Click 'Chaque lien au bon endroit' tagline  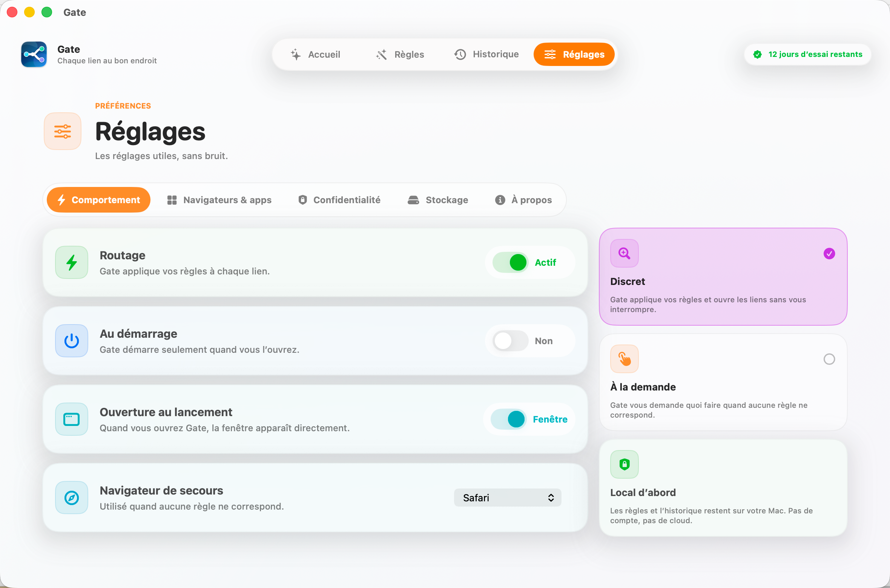click(x=107, y=61)
